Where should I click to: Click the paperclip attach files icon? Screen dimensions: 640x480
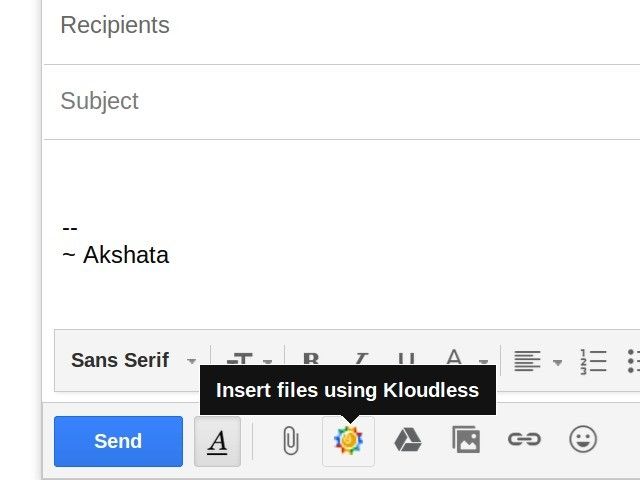290,440
